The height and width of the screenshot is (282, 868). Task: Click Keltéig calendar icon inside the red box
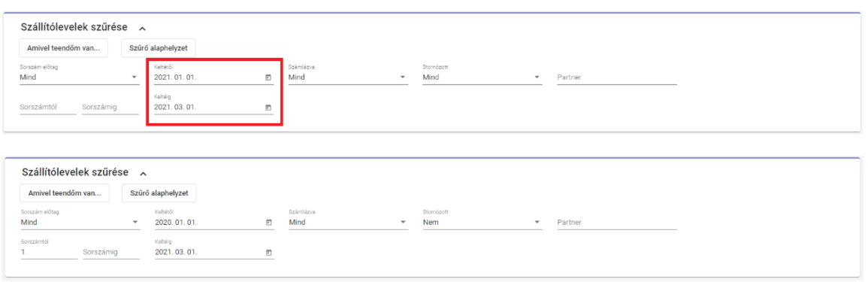(x=268, y=108)
